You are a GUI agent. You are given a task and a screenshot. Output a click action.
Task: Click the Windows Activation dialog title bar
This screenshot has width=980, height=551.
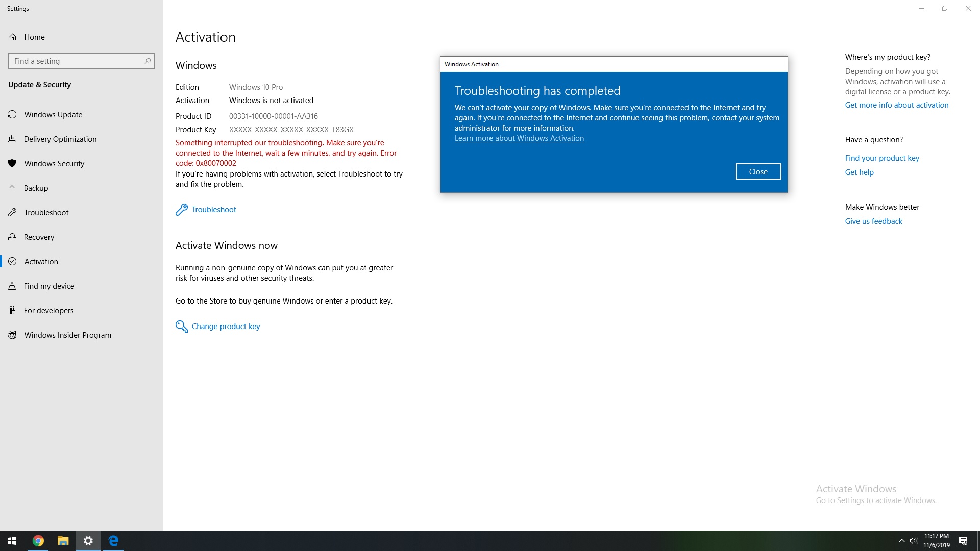point(614,64)
